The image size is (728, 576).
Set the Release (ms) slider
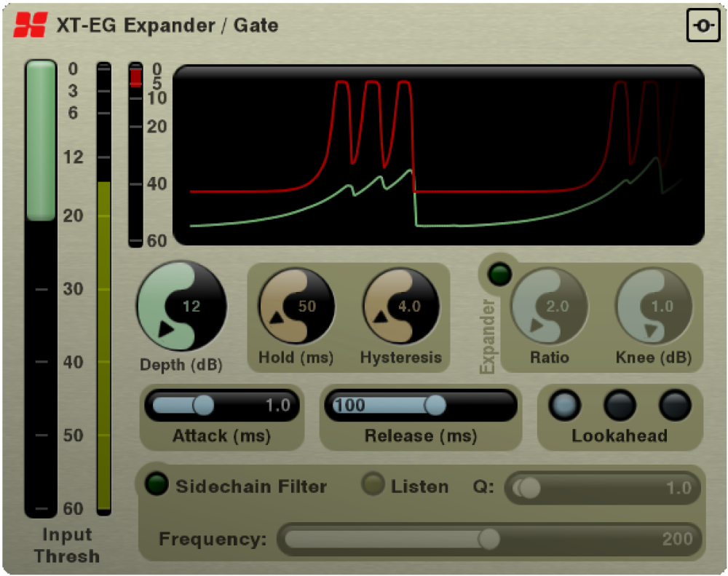[437, 406]
